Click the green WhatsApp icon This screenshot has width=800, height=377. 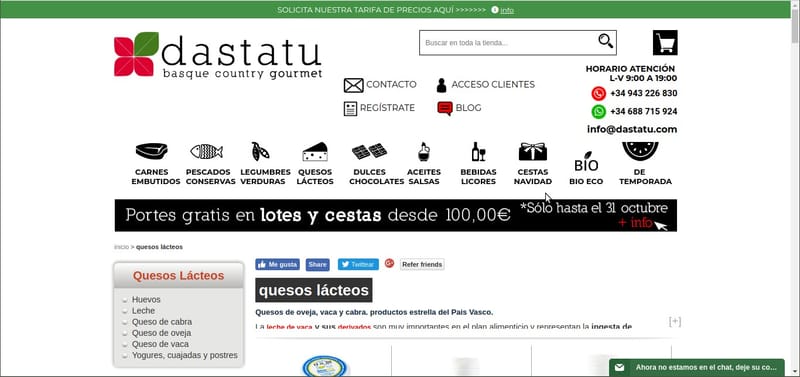tap(598, 111)
